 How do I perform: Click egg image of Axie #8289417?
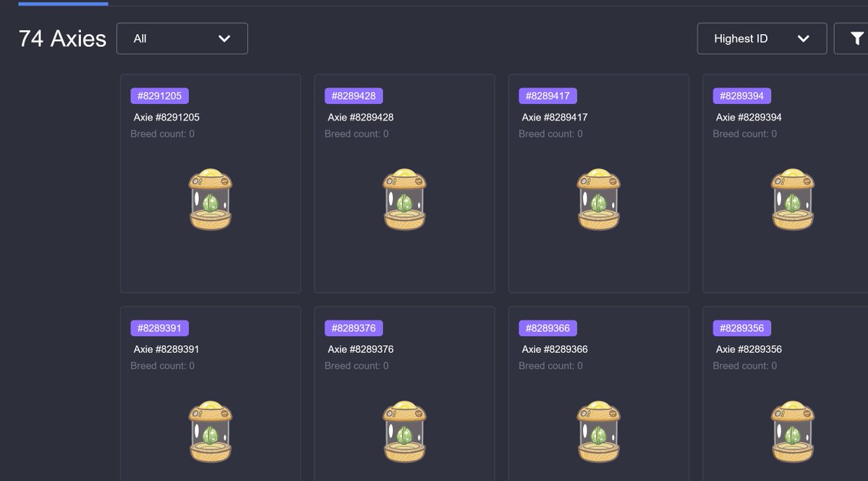pyautogui.click(x=598, y=199)
